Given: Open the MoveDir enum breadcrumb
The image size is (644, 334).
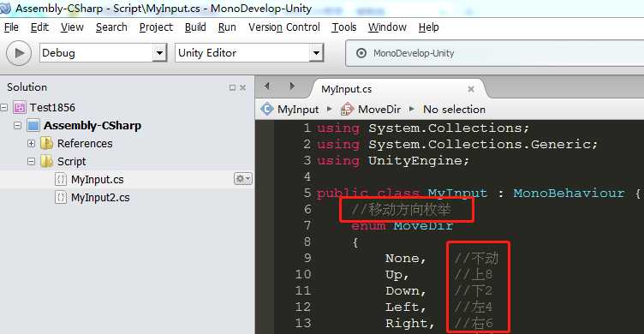Looking at the screenshot, I should (x=379, y=110).
